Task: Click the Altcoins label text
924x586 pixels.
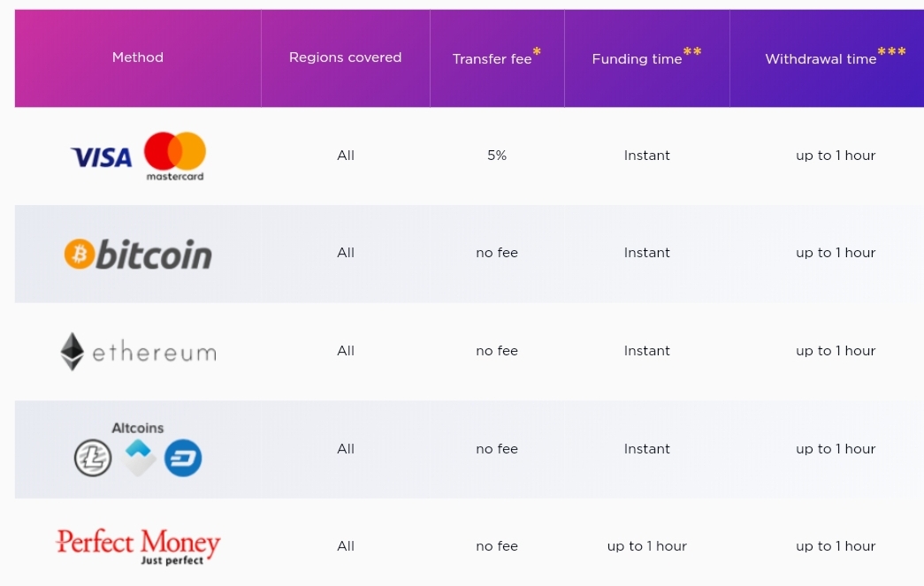Action: coord(138,428)
